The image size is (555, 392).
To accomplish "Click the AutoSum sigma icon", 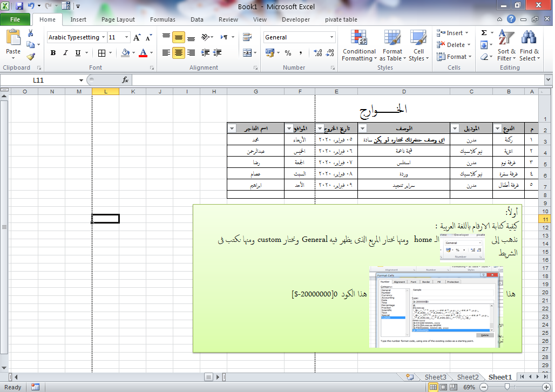I will point(484,33).
